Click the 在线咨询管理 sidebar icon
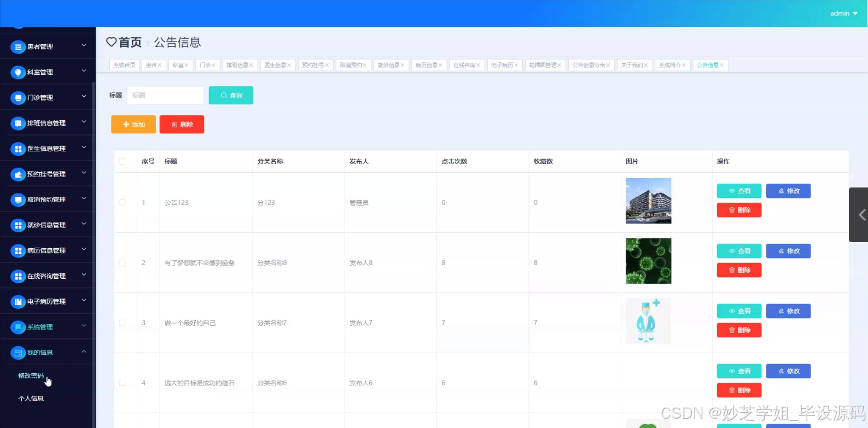The height and width of the screenshot is (428, 868). tap(18, 276)
